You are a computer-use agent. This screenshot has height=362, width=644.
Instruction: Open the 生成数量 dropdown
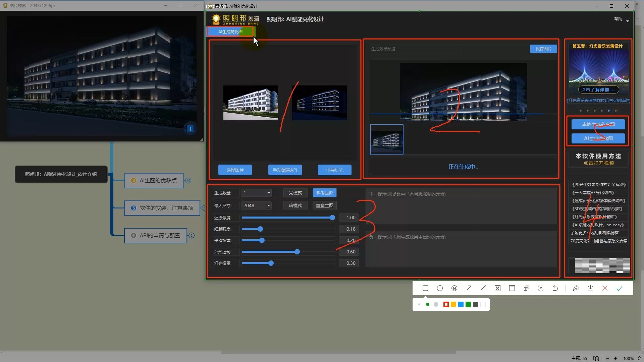tap(268, 193)
